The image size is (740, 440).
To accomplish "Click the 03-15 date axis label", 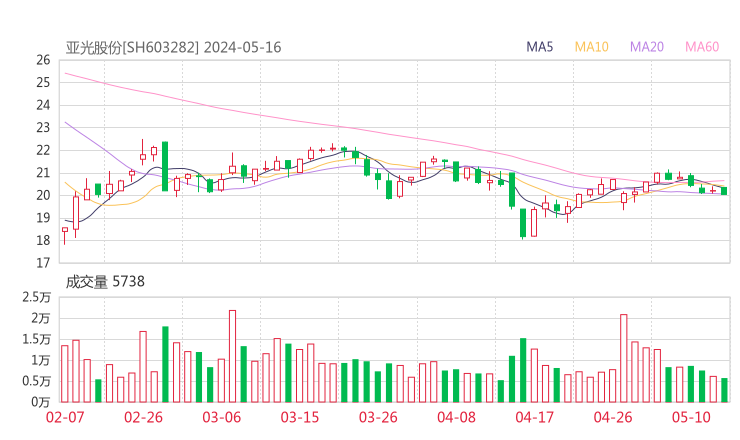I will (x=300, y=417).
